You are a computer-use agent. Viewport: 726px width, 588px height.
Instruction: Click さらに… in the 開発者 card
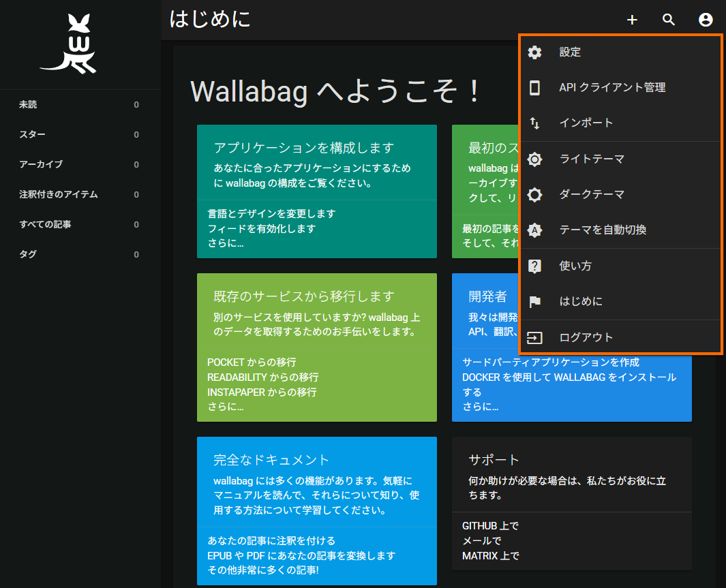(x=480, y=407)
